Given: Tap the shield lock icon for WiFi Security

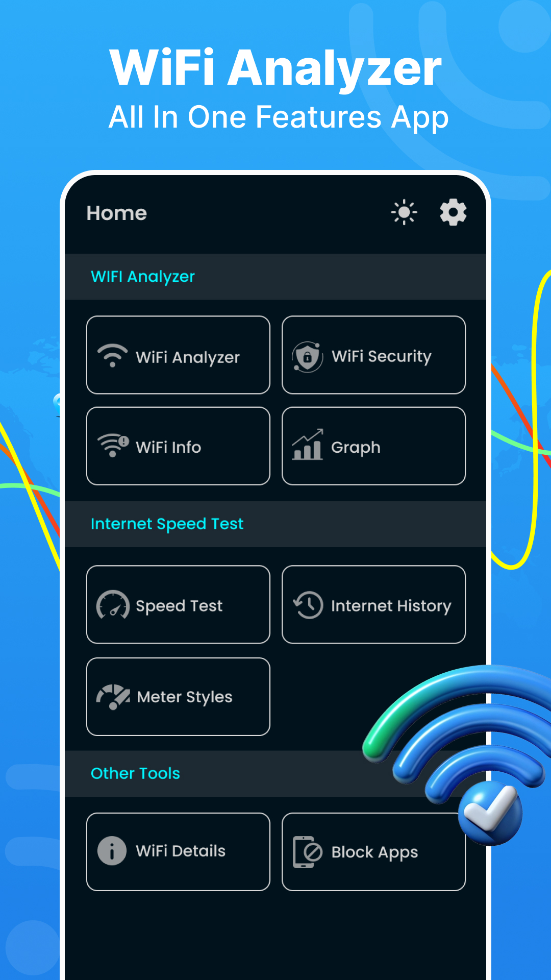Looking at the screenshot, I should point(307,357).
